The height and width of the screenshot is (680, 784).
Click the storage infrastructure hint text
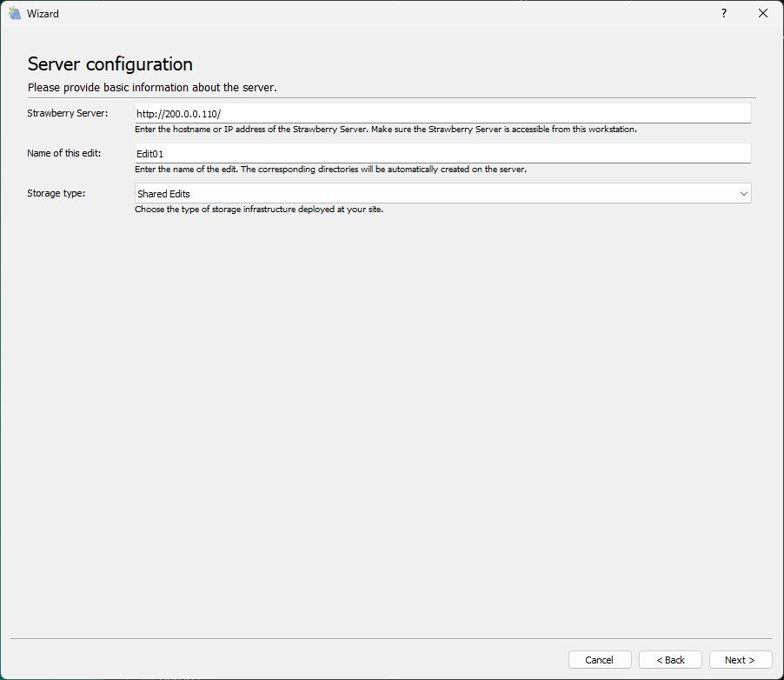tap(259, 210)
